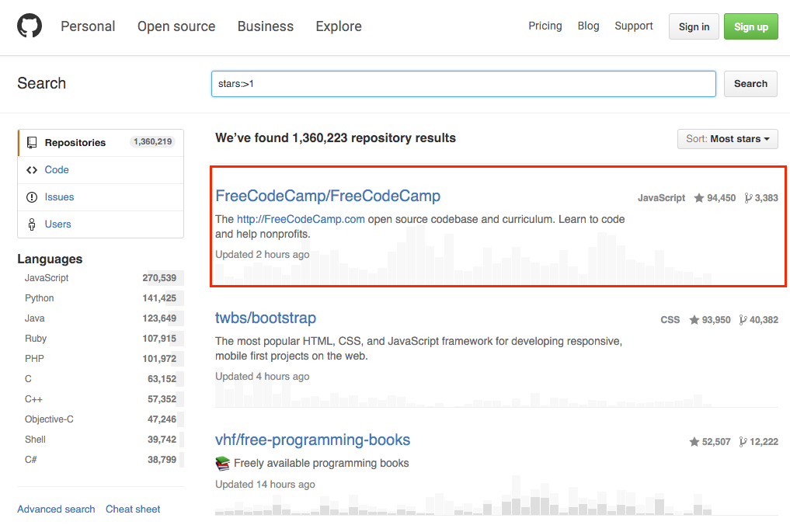Image resolution: width=790 pixels, height=532 pixels.
Task: Click the star icon next to FreeCodeCamp count
Action: [x=698, y=198]
